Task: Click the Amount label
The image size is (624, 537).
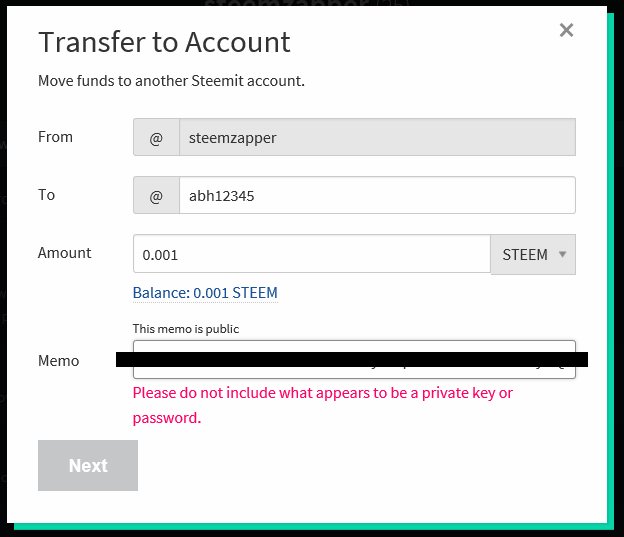Action: pyautogui.click(x=65, y=253)
